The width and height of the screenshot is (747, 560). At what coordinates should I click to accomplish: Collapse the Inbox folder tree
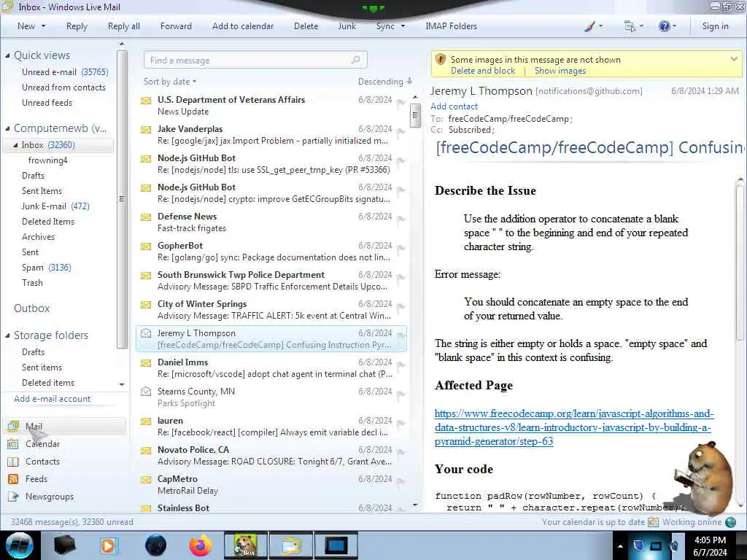pos(15,145)
